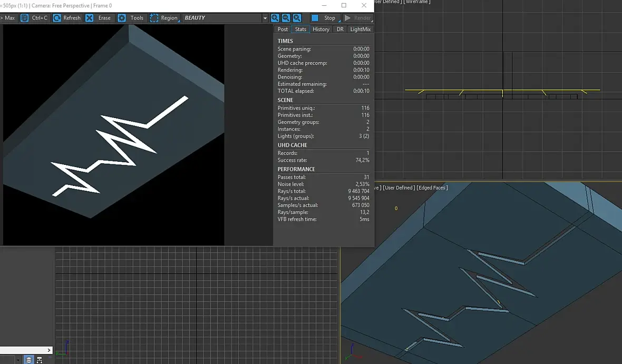The width and height of the screenshot is (622, 364).
Task: Click the zoom out magnifier icon
Action: pos(286,18)
